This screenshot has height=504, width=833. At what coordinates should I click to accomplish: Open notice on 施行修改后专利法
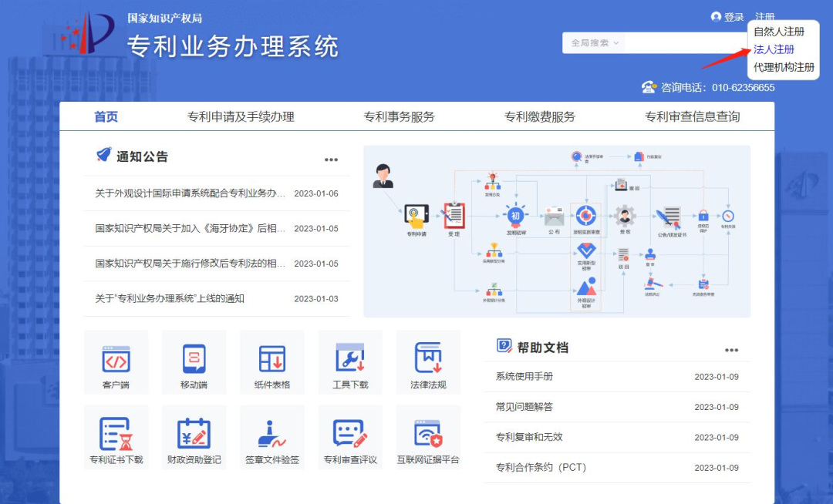(x=191, y=263)
